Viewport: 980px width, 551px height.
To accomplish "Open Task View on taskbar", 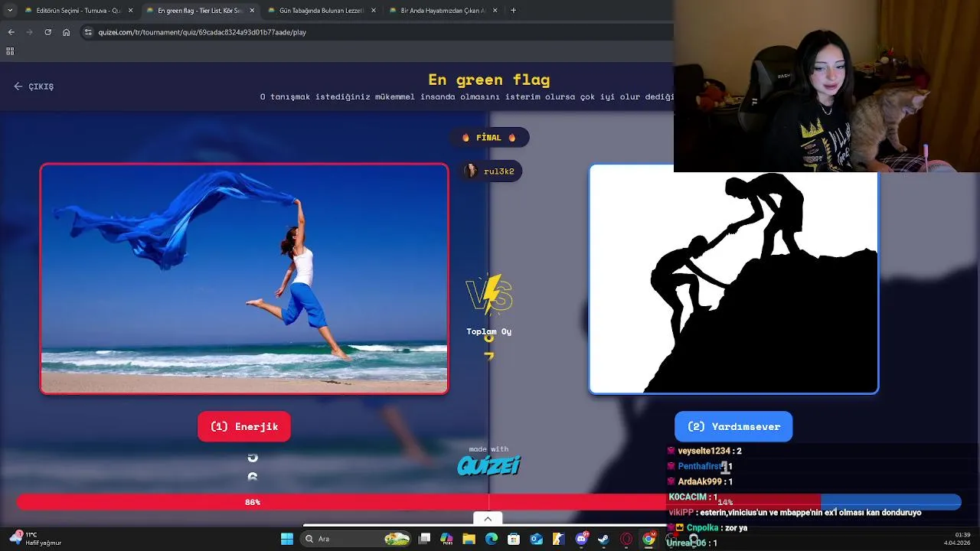I will (x=425, y=539).
